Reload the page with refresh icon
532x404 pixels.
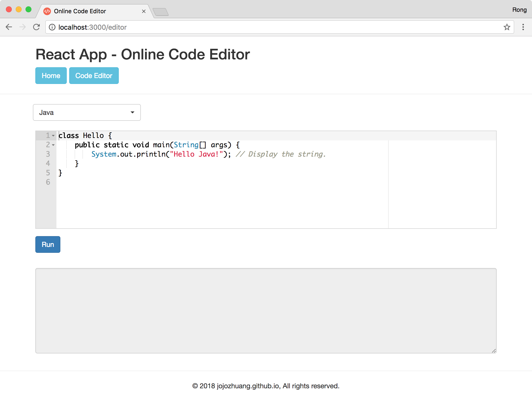coord(36,27)
